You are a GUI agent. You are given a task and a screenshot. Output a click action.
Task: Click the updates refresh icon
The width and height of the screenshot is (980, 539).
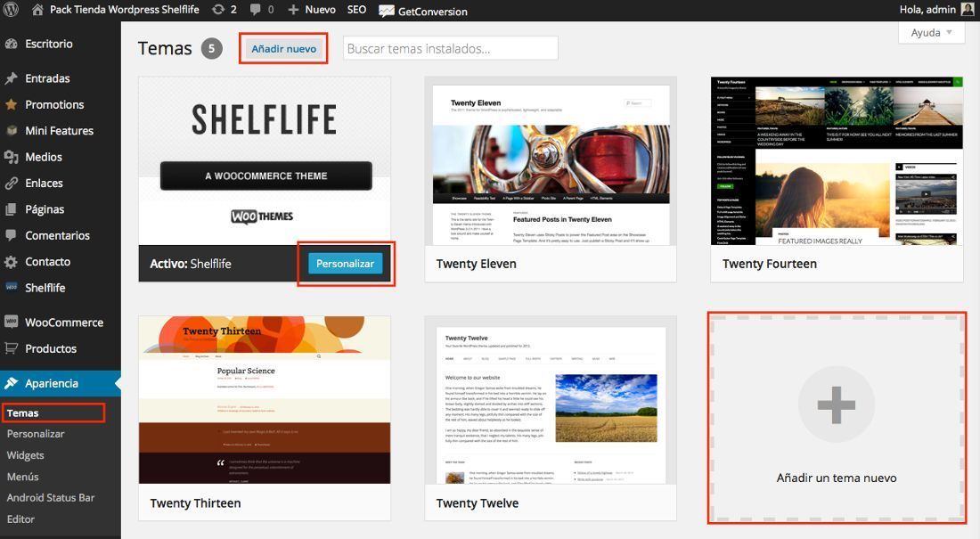[x=218, y=10]
